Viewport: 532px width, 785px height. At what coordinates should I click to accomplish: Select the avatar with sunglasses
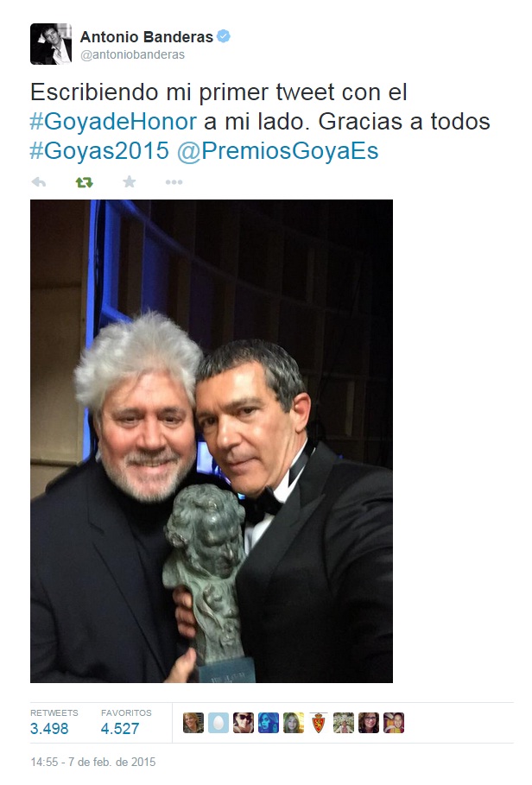pyautogui.click(x=244, y=723)
